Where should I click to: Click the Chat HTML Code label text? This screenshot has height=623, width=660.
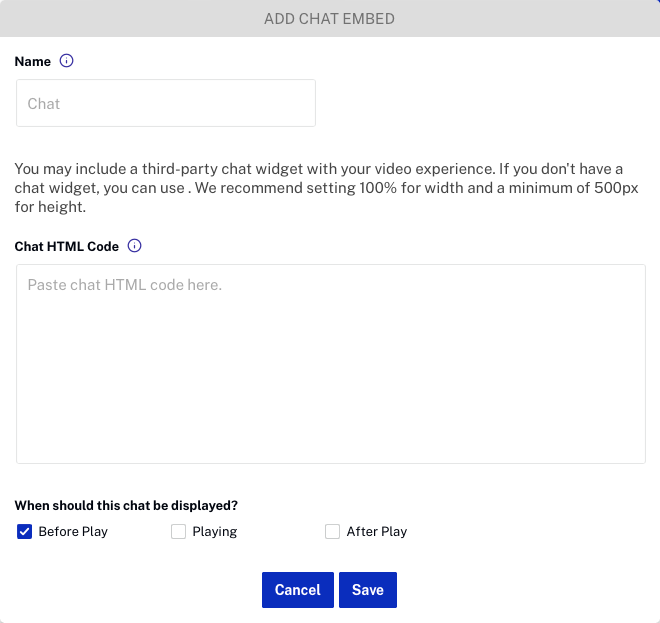point(67,246)
